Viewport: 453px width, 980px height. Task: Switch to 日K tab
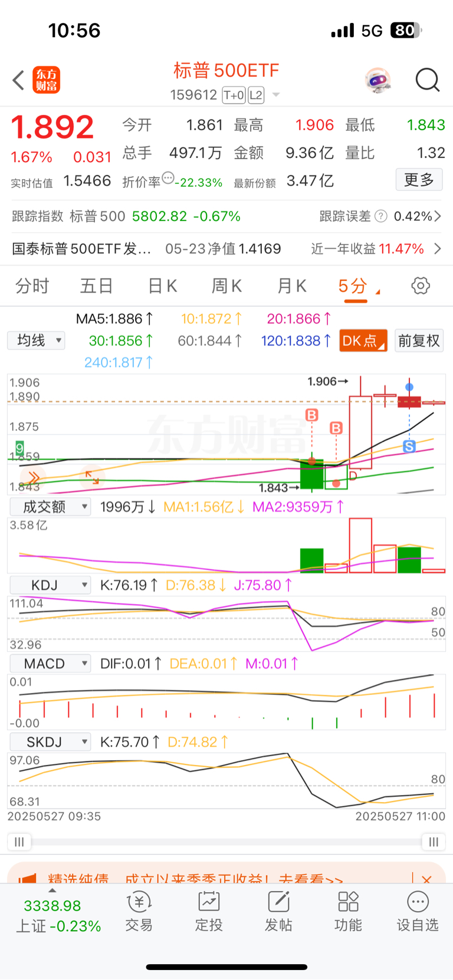(162, 286)
